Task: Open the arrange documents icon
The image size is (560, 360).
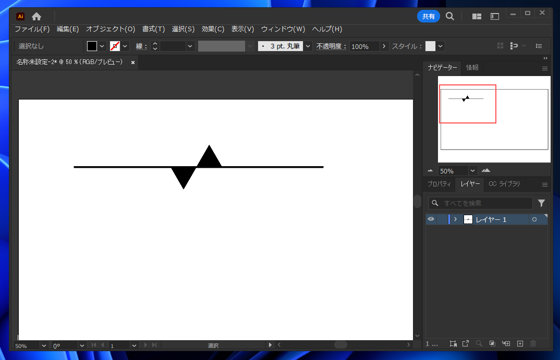Action: (x=476, y=16)
